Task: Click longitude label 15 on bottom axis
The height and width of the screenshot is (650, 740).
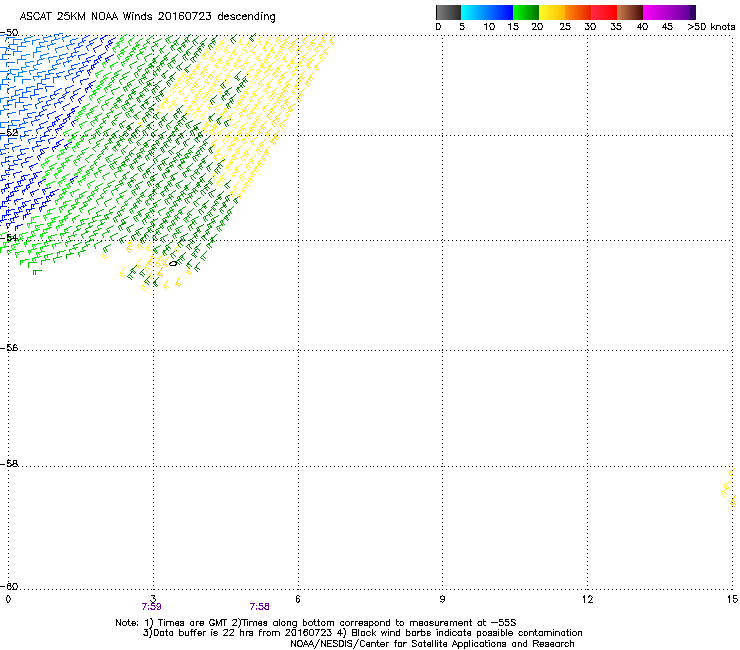Action: click(732, 599)
